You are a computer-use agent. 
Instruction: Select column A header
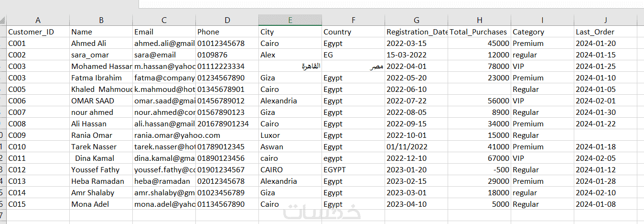click(x=38, y=20)
